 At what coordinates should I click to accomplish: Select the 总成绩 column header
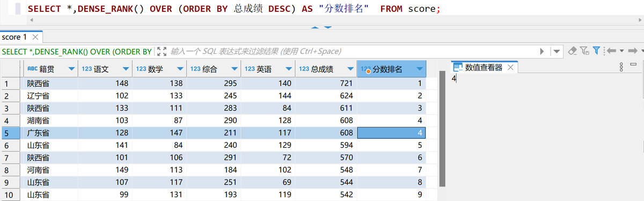(325, 69)
